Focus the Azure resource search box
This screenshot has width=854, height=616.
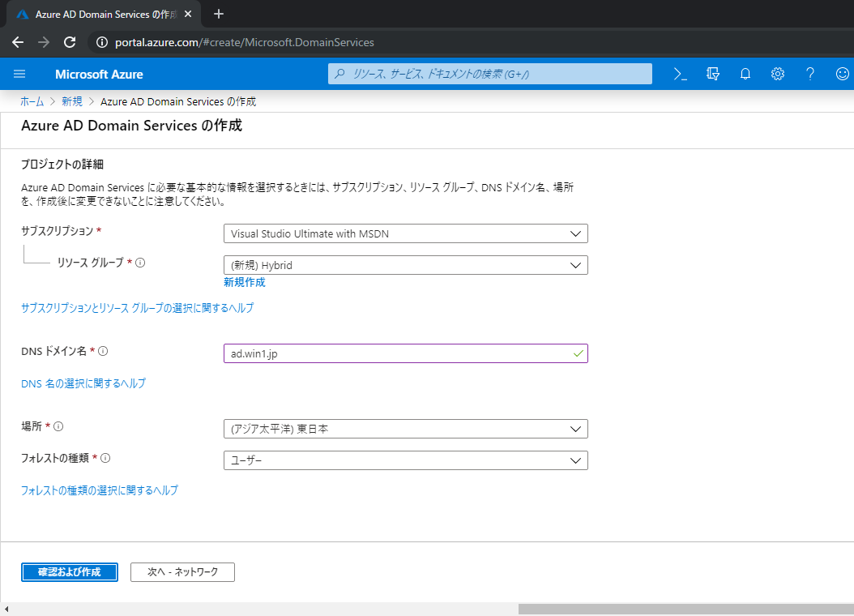pos(489,74)
